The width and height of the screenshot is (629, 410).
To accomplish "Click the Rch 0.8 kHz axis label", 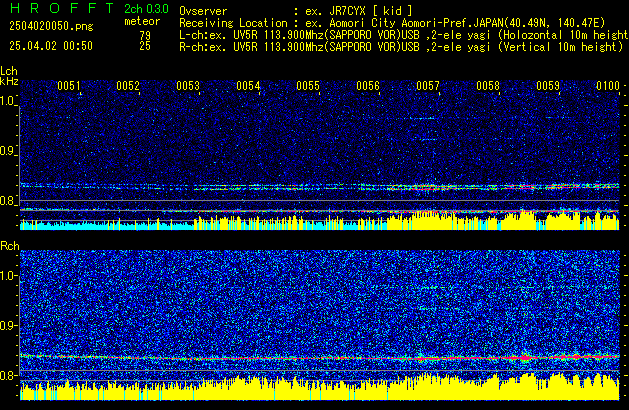I will tap(8, 375).
